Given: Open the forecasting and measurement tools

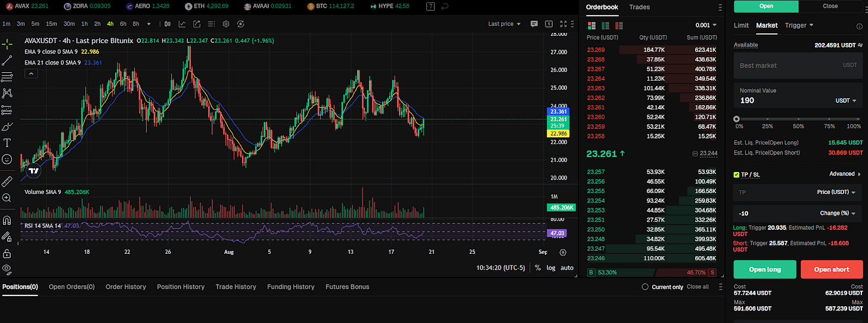Looking at the screenshot, I should [x=7, y=110].
